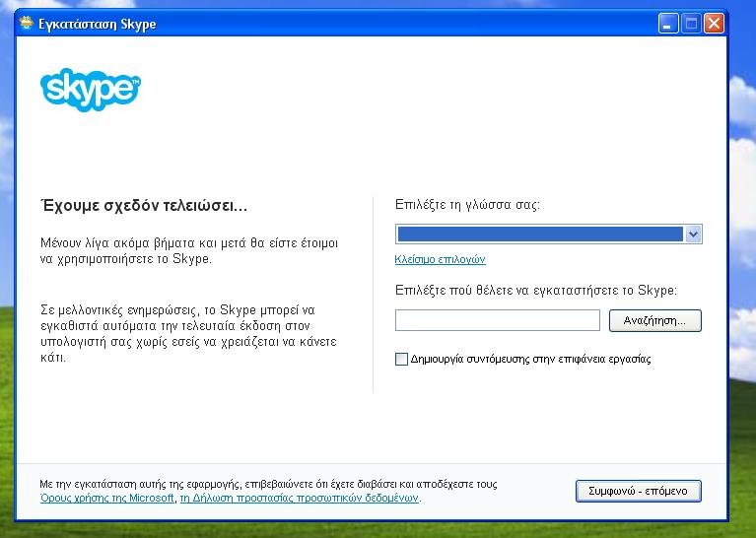Image resolution: width=756 pixels, height=538 pixels.
Task: Click the installer icon in title bar
Action: (x=27, y=23)
